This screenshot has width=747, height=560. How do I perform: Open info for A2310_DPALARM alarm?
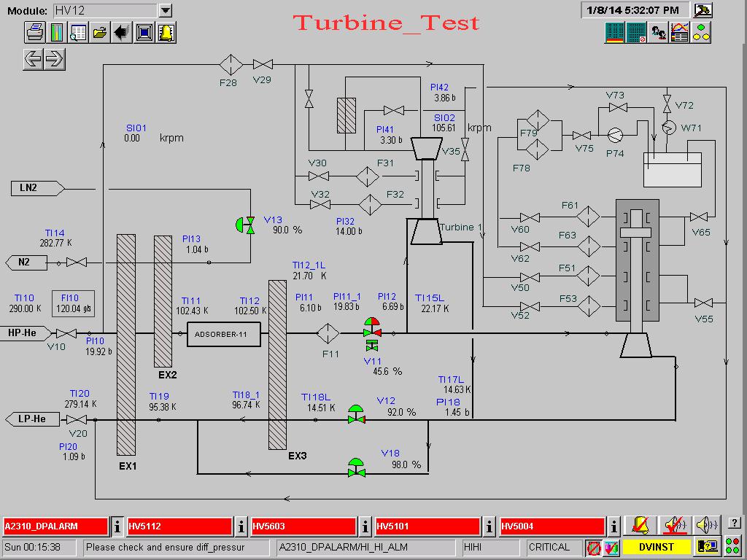[x=117, y=526]
